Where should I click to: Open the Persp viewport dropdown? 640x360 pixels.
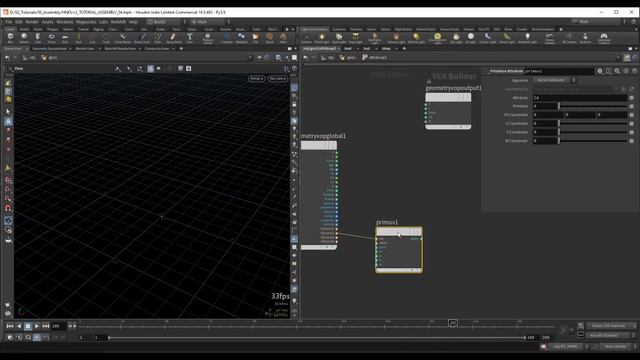point(256,78)
